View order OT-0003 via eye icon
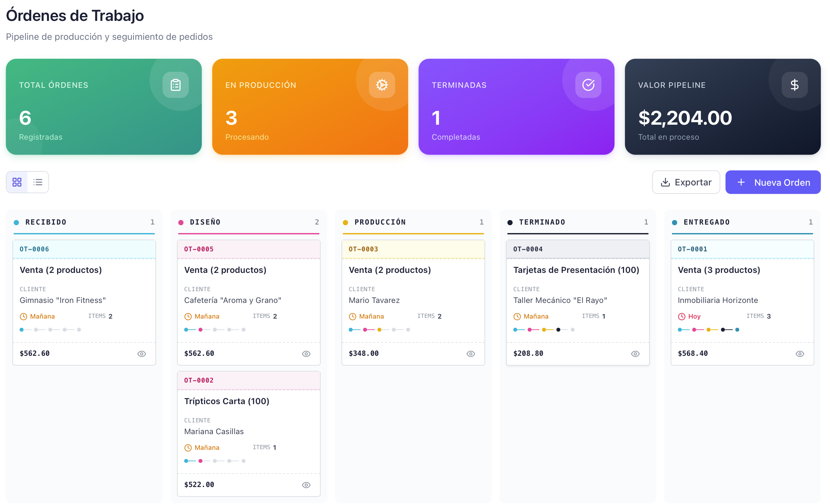 pos(471,354)
